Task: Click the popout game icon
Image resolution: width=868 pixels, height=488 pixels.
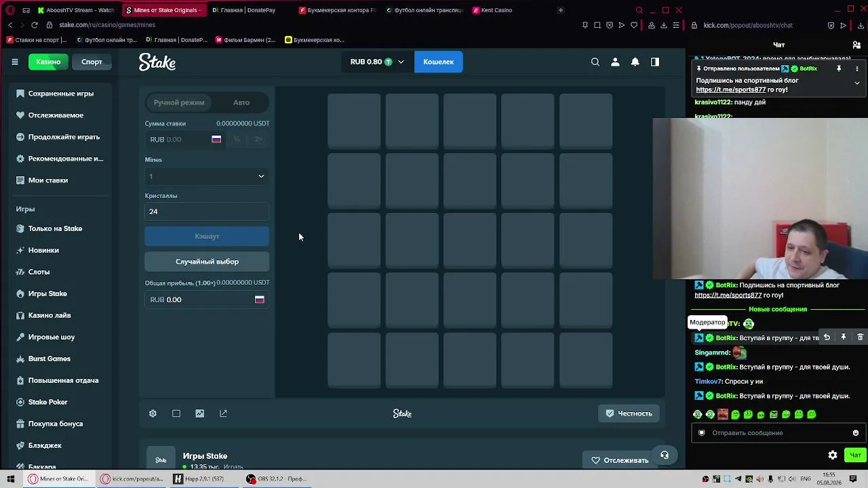Action: pos(223,413)
